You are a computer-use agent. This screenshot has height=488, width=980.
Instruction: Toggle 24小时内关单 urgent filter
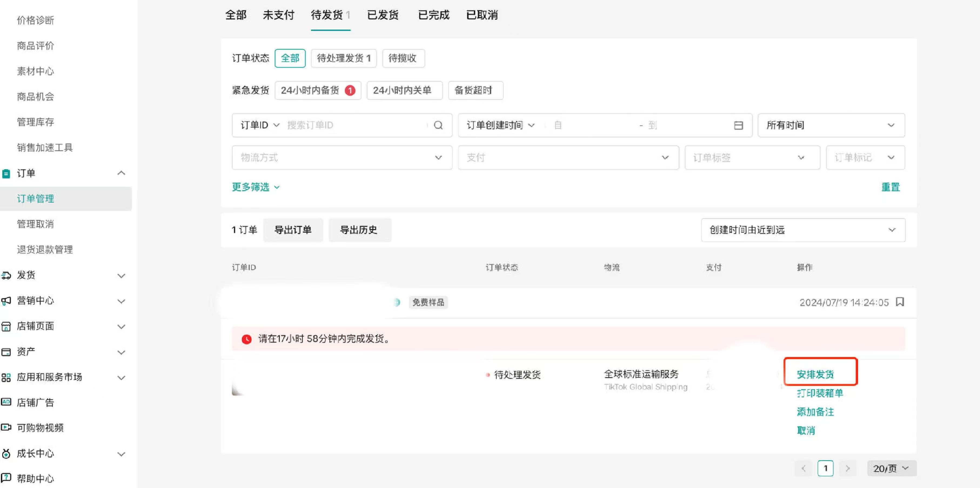[404, 91]
